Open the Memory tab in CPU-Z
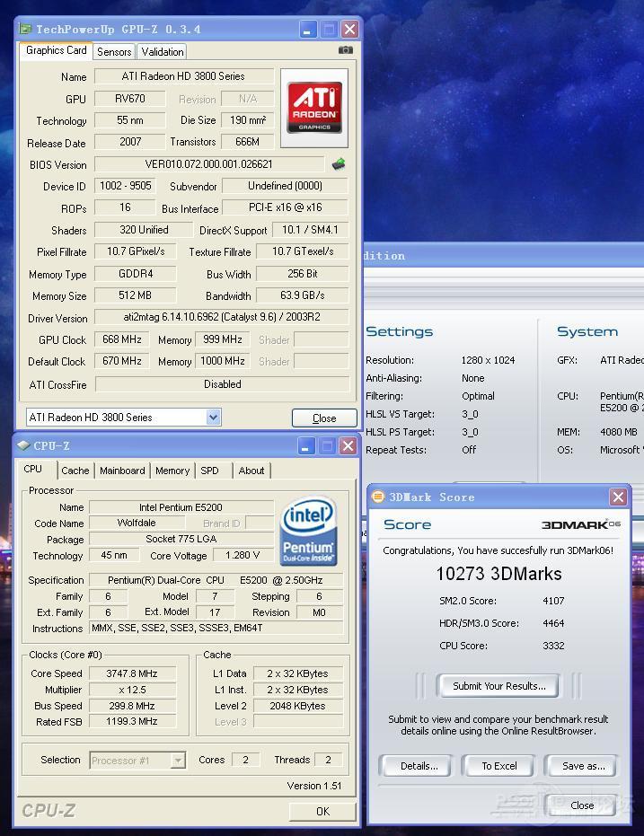 point(172,471)
